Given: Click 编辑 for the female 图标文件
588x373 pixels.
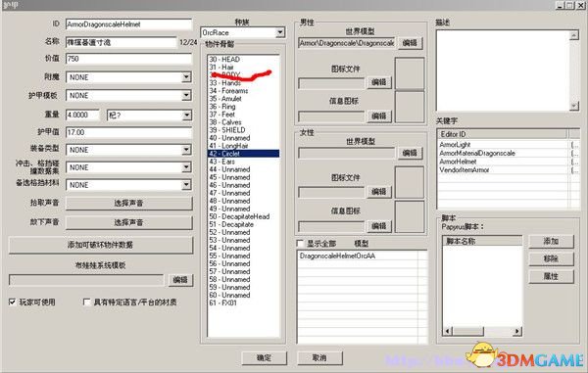Looking at the screenshot, I should (x=378, y=192).
